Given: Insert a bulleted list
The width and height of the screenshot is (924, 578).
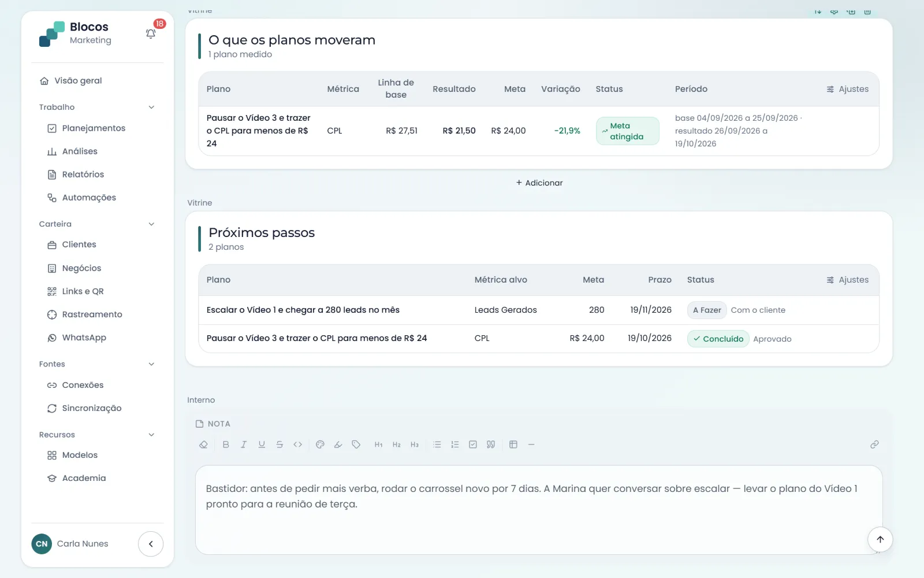Looking at the screenshot, I should tap(437, 444).
